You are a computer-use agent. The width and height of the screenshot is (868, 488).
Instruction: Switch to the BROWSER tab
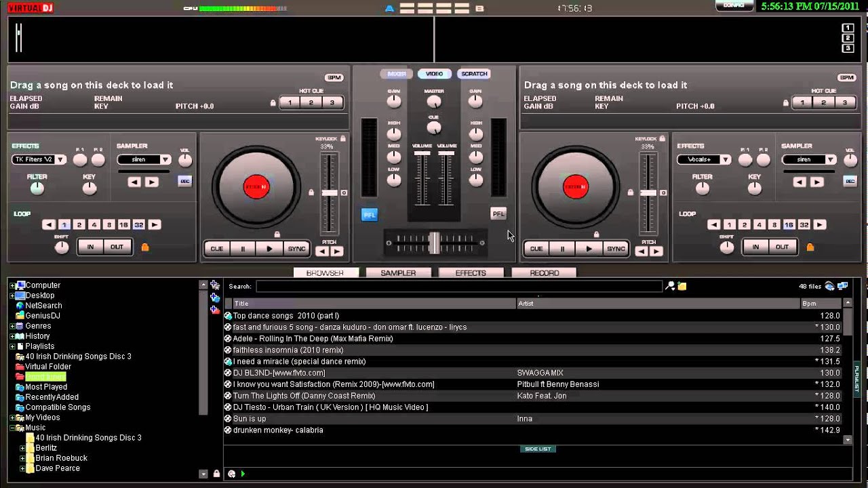325,273
